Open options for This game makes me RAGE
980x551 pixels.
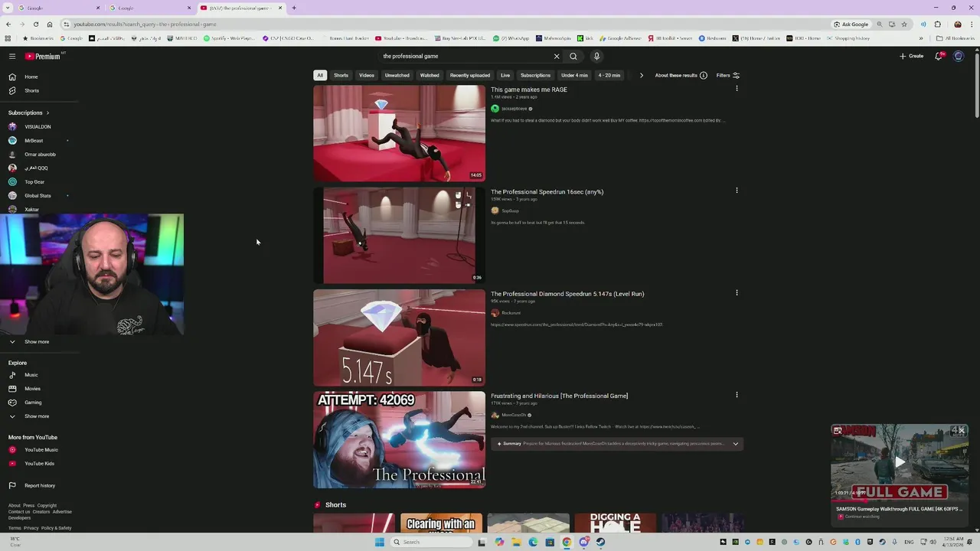[x=737, y=89]
